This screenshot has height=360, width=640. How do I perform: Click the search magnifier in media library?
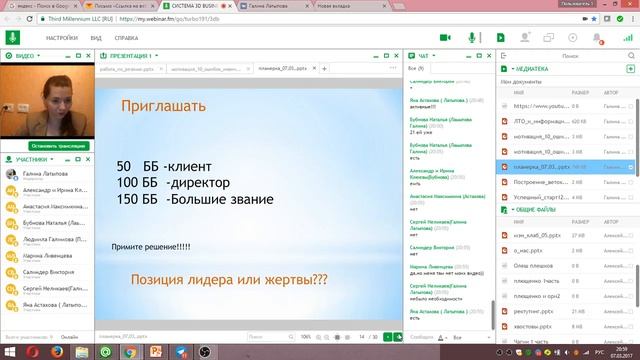pos(631,56)
